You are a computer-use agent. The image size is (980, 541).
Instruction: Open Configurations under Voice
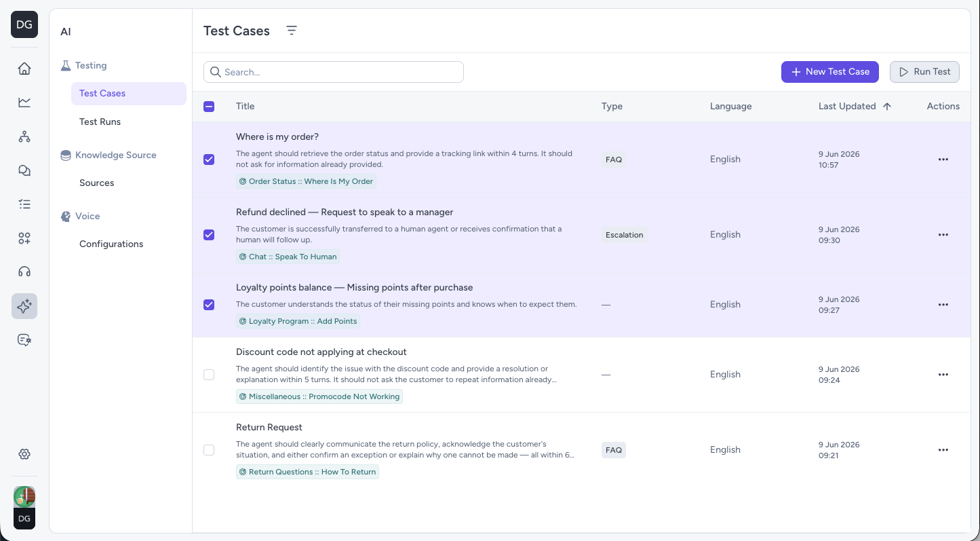[x=111, y=244]
